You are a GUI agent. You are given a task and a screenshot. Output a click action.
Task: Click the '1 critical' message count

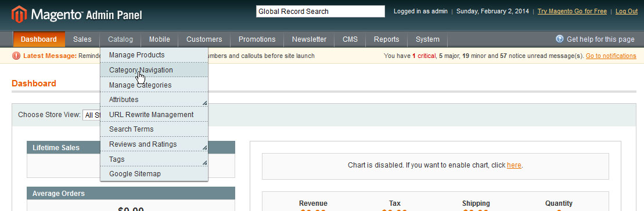(x=424, y=56)
